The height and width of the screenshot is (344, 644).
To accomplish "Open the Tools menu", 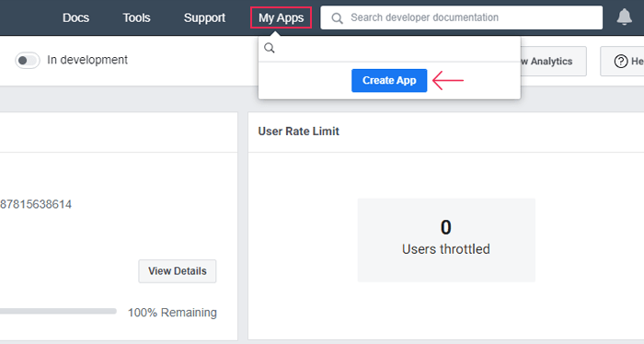I will (x=136, y=17).
